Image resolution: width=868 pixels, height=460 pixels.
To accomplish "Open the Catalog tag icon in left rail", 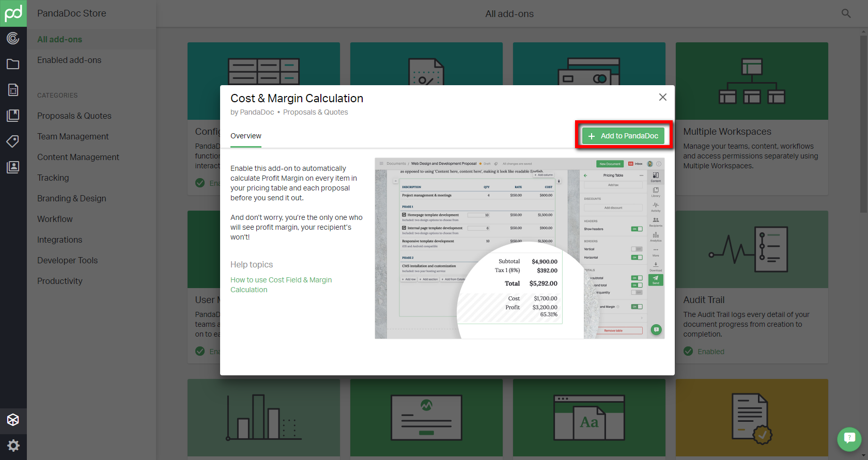I will (x=13, y=141).
